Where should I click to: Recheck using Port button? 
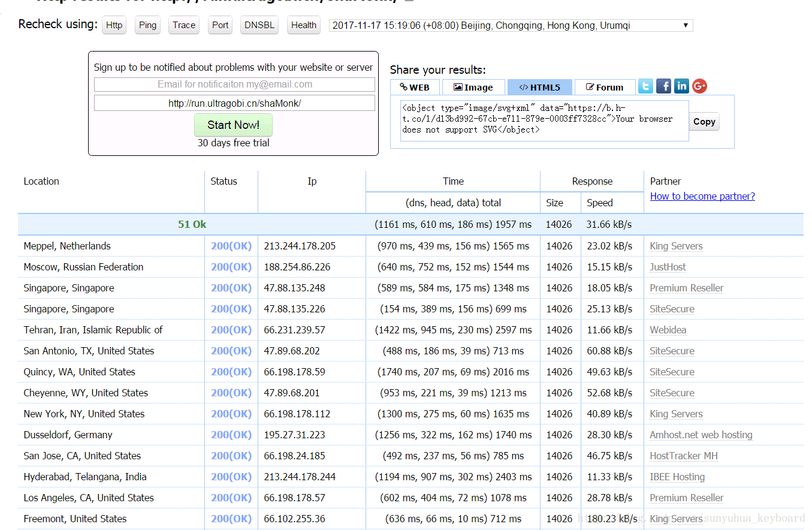click(x=221, y=25)
